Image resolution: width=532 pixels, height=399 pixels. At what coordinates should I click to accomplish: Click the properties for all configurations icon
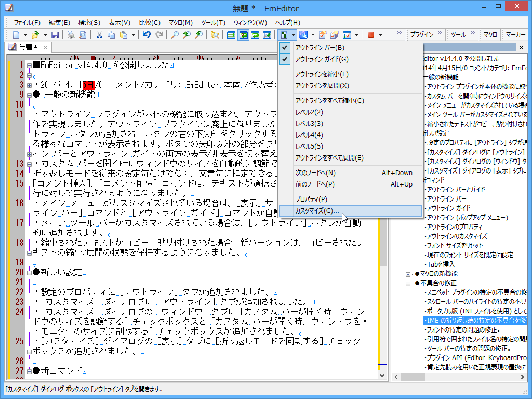335,35
